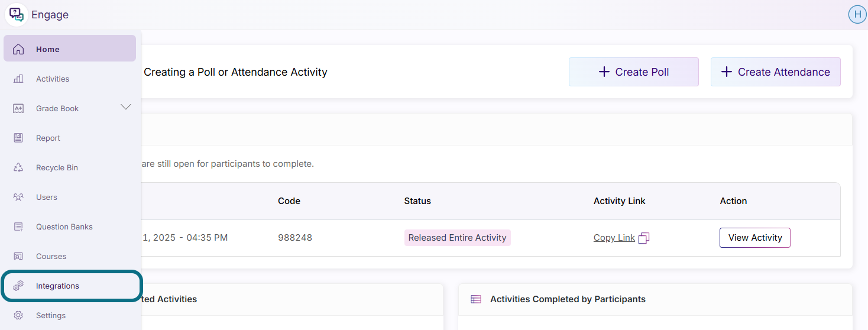The width and height of the screenshot is (868, 330).
Task: Click the Code column header
Action: coord(289,201)
